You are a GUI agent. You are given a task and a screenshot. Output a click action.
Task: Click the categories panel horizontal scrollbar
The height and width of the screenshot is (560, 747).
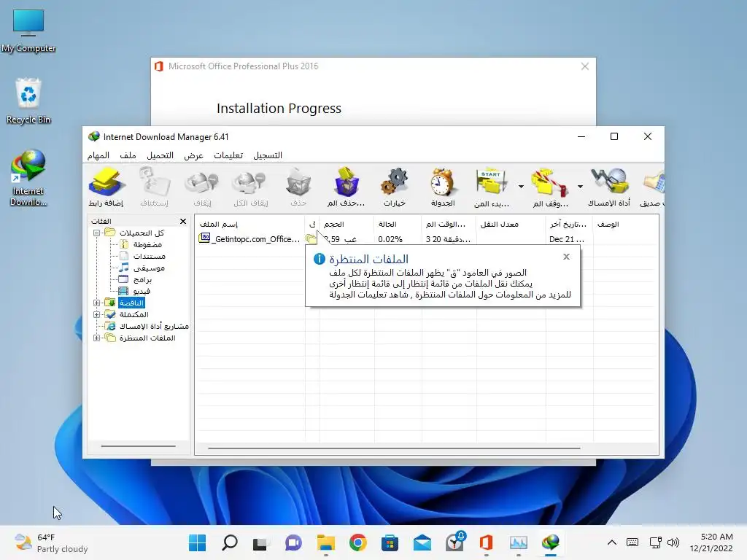138,446
